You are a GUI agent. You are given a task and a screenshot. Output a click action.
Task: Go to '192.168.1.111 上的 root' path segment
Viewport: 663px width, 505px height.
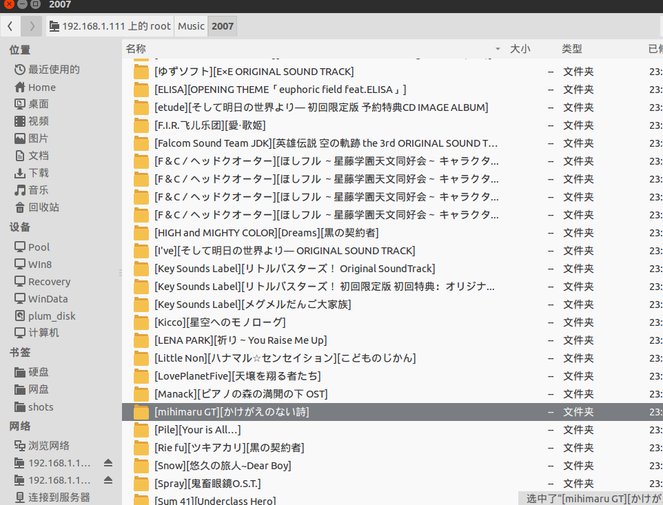click(x=111, y=25)
